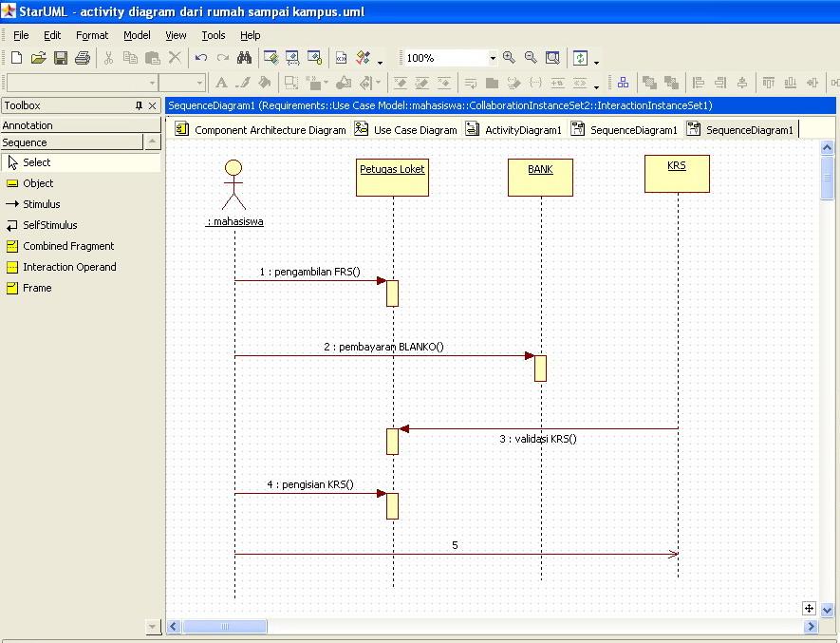This screenshot has width=840, height=643.
Task: Choose the Stimulus tool in Toolbox
Action: tap(81, 204)
